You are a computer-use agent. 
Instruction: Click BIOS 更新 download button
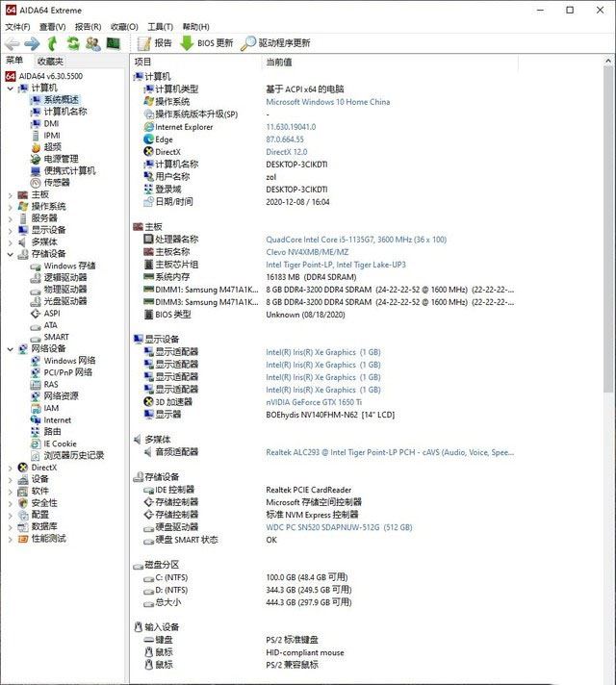(x=207, y=42)
